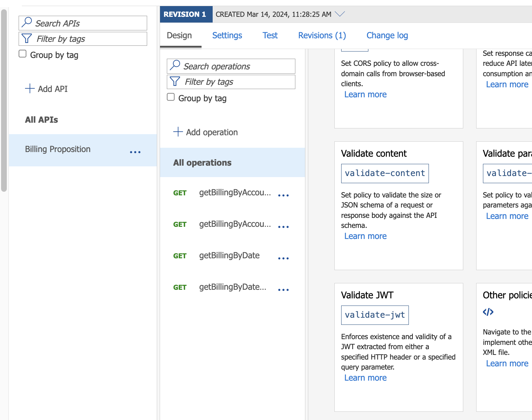
Task: Click the funnel icon in APIs tag filter
Action: [x=27, y=38]
